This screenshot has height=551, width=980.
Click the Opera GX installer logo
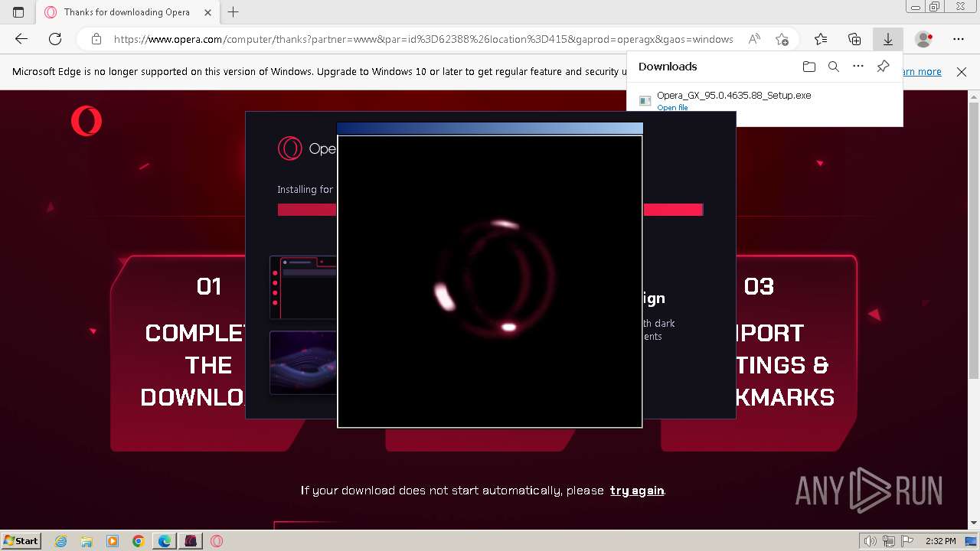click(x=290, y=148)
